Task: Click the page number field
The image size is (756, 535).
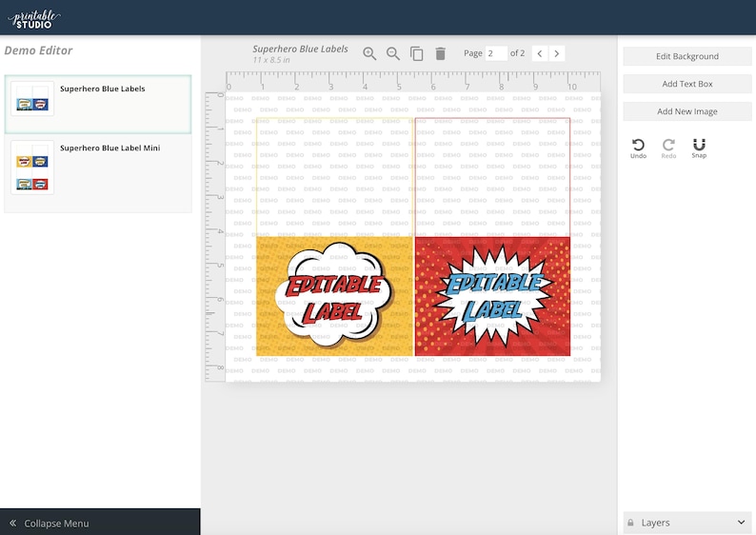Action: point(496,53)
